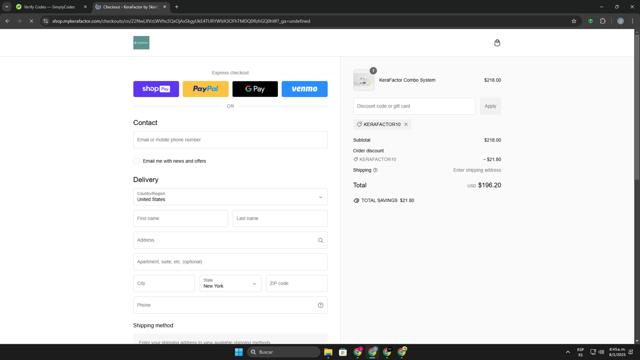Open the State New York dropdown
The width and height of the screenshot is (640, 360).
(x=230, y=283)
